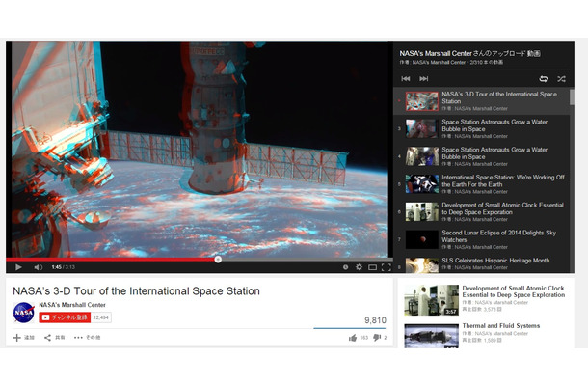Open suggested Small Atomic Clock video title
This screenshot has height=386, width=588.
point(514,291)
